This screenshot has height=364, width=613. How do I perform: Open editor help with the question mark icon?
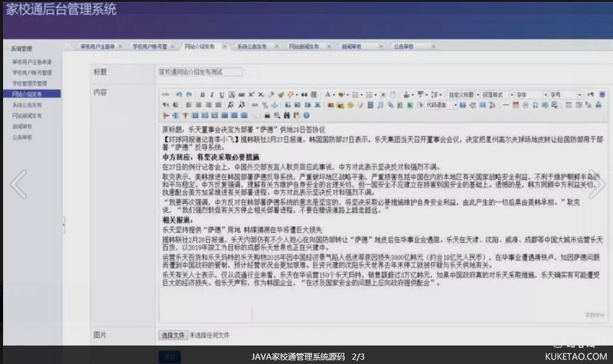point(306,116)
